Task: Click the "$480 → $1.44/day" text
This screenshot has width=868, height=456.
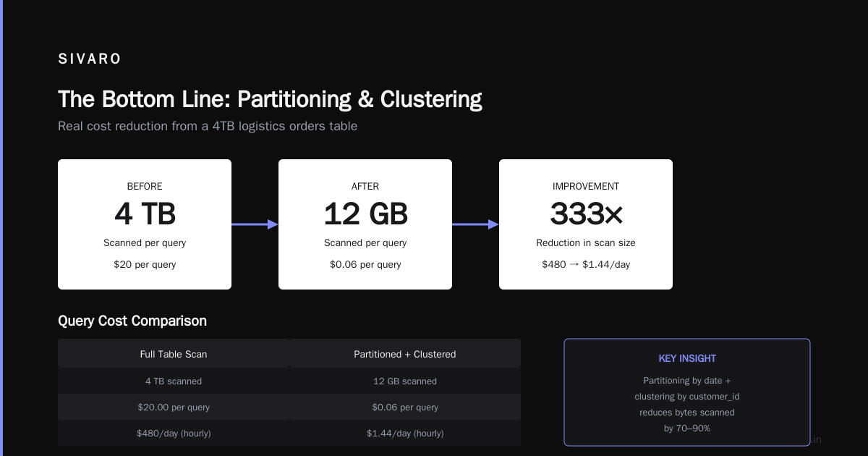Action: (x=586, y=264)
